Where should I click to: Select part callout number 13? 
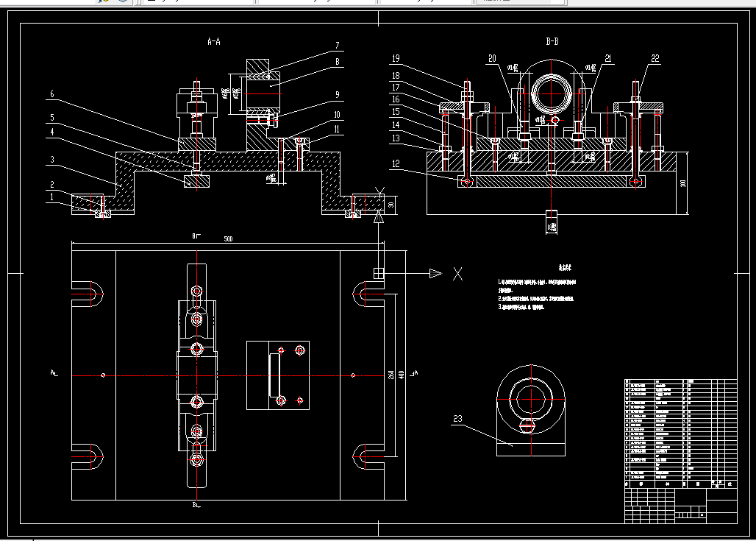[x=396, y=138]
